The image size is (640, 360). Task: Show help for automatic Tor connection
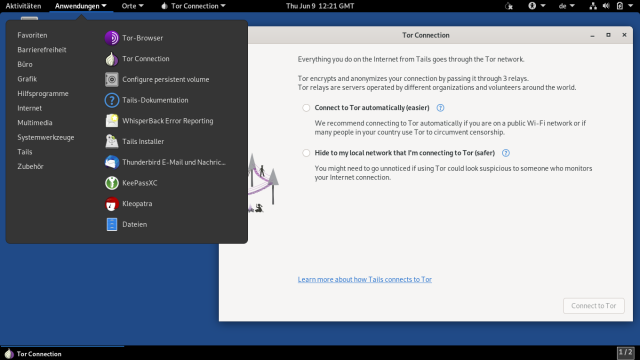coord(440,108)
